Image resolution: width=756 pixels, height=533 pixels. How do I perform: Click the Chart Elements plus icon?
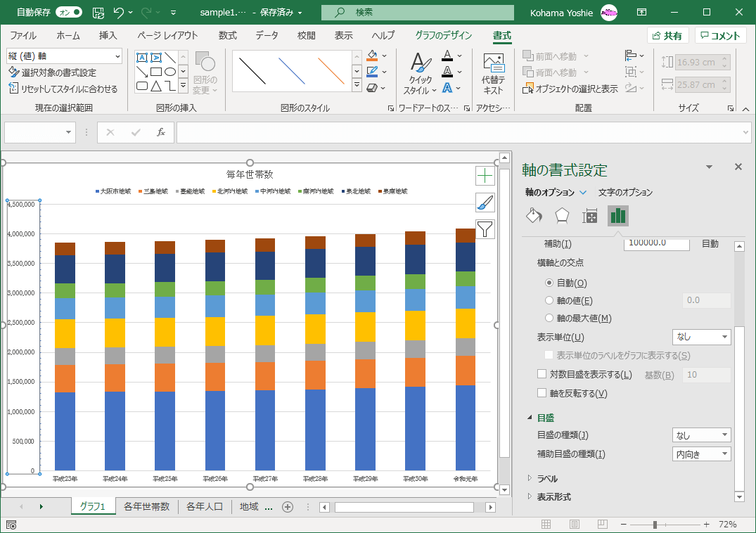(x=485, y=176)
